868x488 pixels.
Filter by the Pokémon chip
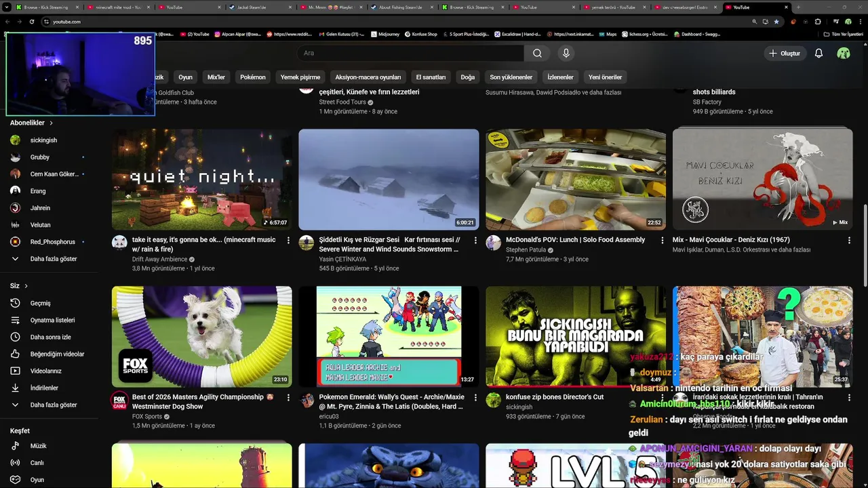tap(253, 77)
